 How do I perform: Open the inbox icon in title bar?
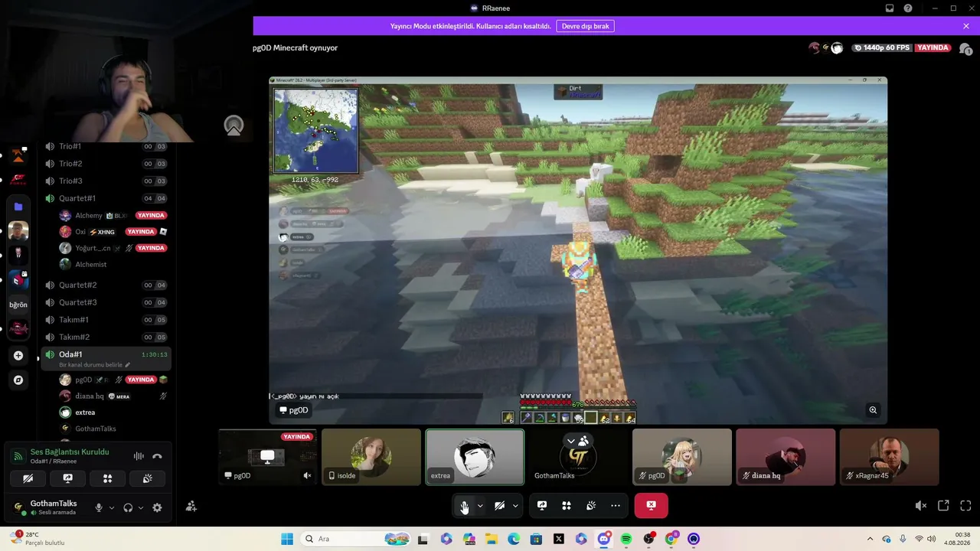[890, 8]
